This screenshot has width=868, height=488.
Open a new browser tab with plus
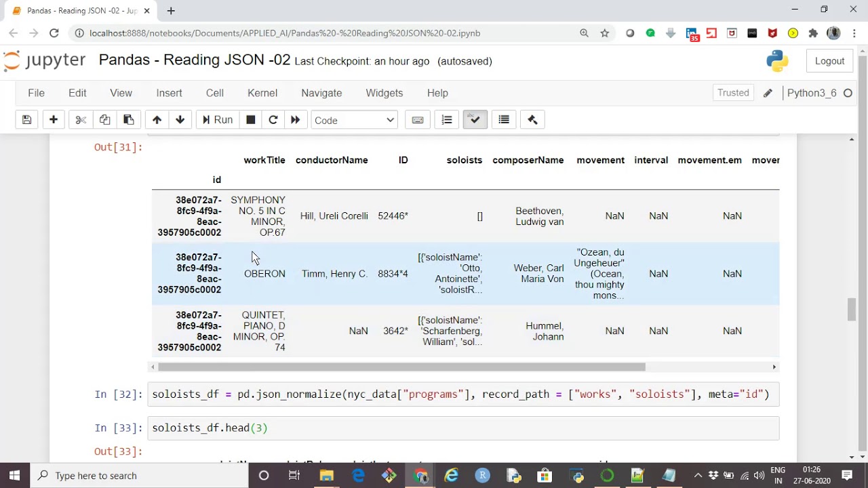[x=171, y=10]
